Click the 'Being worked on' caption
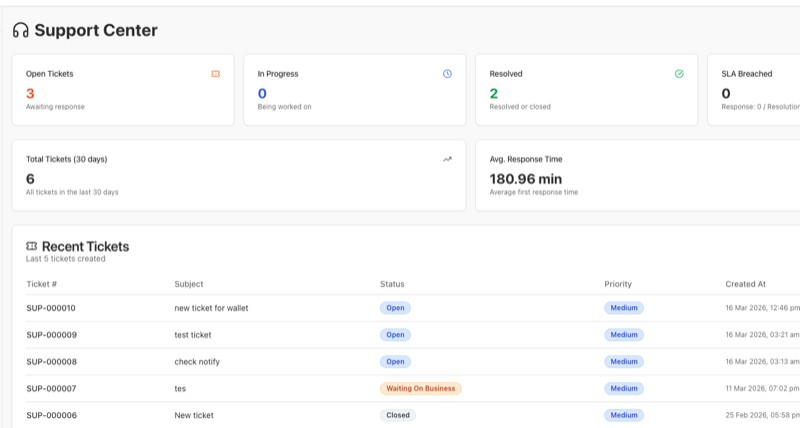The image size is (800, 428). [x=284, y=107]
